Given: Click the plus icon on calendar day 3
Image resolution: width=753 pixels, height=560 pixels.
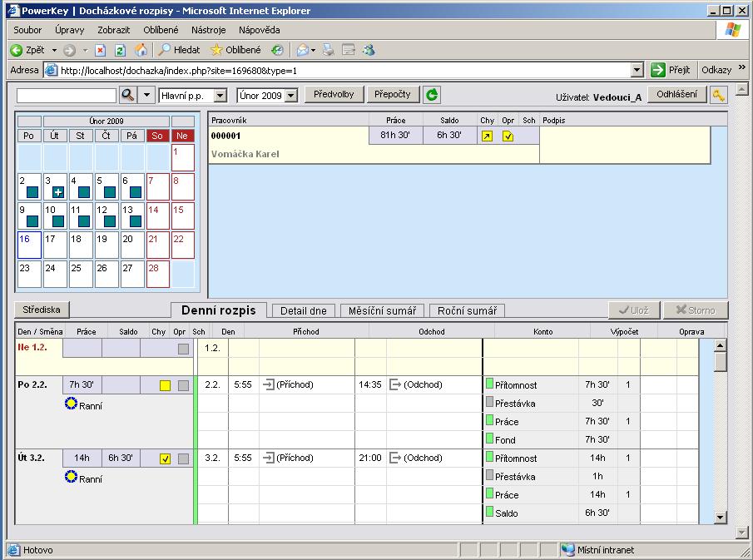Looking at the screenshot, I should pyautogui.click(x=58, y=192).
